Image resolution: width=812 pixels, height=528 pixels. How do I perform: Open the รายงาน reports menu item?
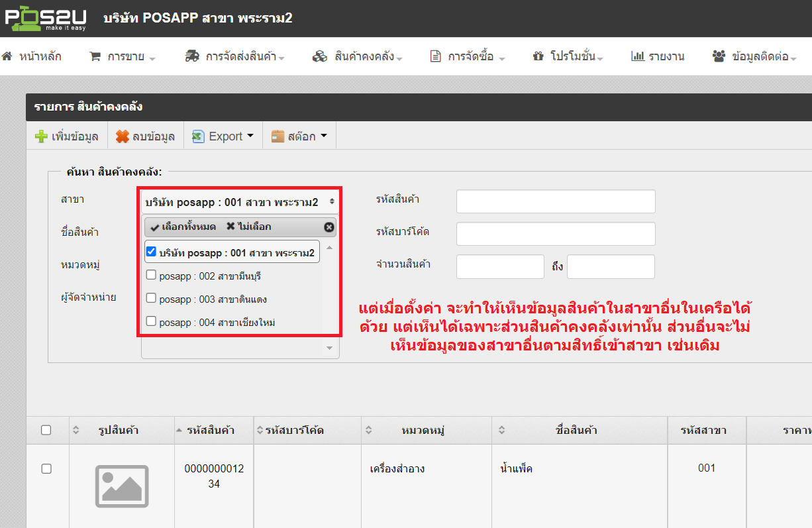[658, 57]
